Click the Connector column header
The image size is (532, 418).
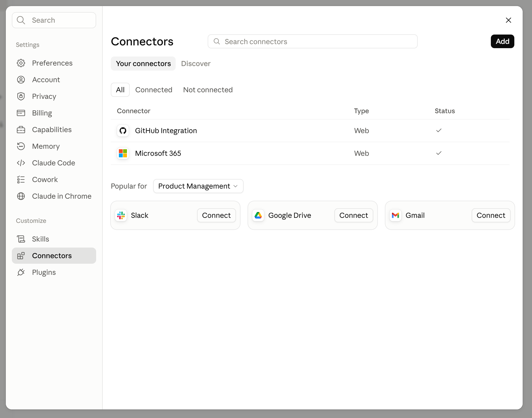click(134, 111)
